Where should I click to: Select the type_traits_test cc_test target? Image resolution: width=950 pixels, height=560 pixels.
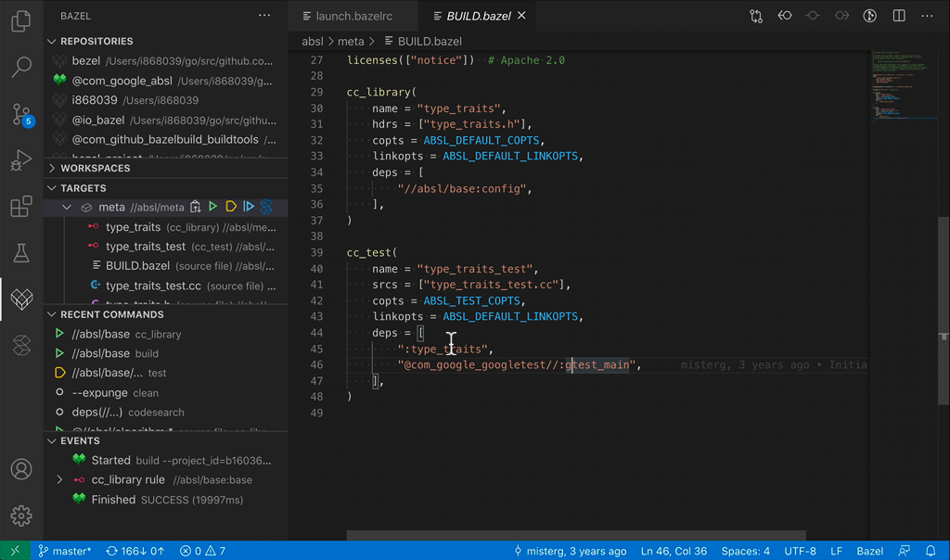tap(165, 247)
